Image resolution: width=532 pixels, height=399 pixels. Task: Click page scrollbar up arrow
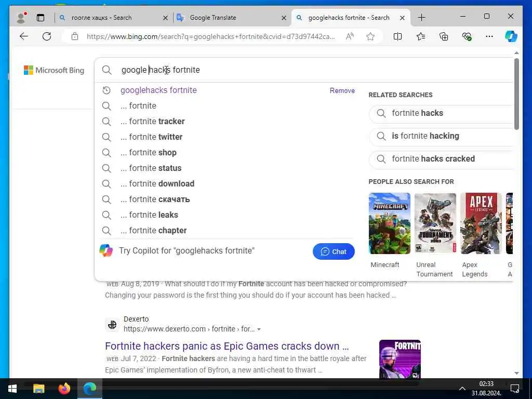516,53
